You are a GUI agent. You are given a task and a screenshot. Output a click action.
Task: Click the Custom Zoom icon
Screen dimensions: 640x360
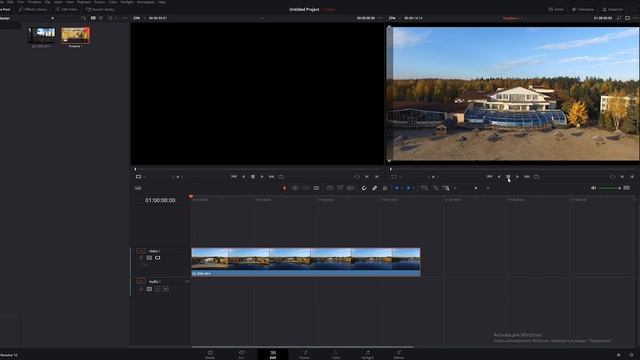(446, 188)
